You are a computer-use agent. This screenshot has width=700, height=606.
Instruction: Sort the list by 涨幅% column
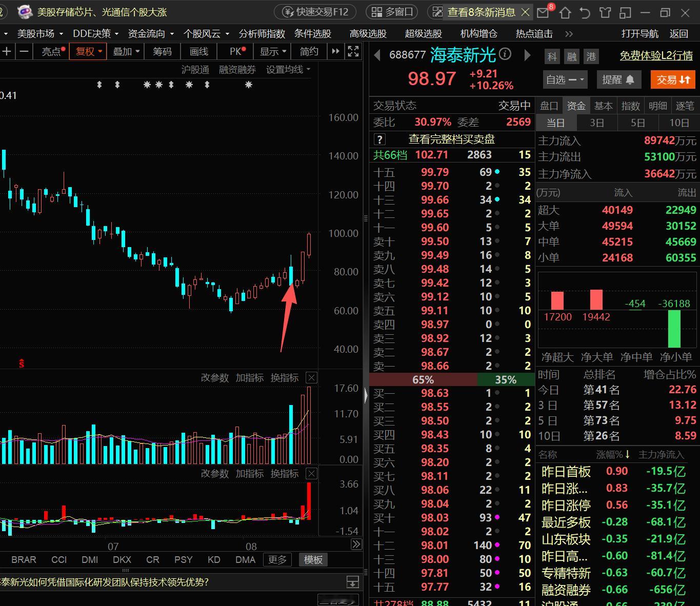(613, 455)
